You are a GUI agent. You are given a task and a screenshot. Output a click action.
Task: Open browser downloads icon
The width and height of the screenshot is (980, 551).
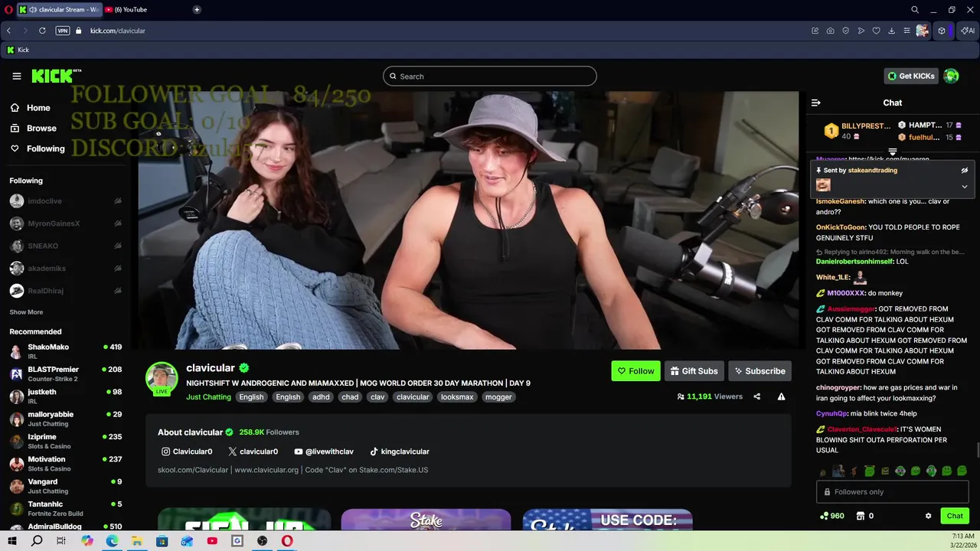(x=892, y=31)
